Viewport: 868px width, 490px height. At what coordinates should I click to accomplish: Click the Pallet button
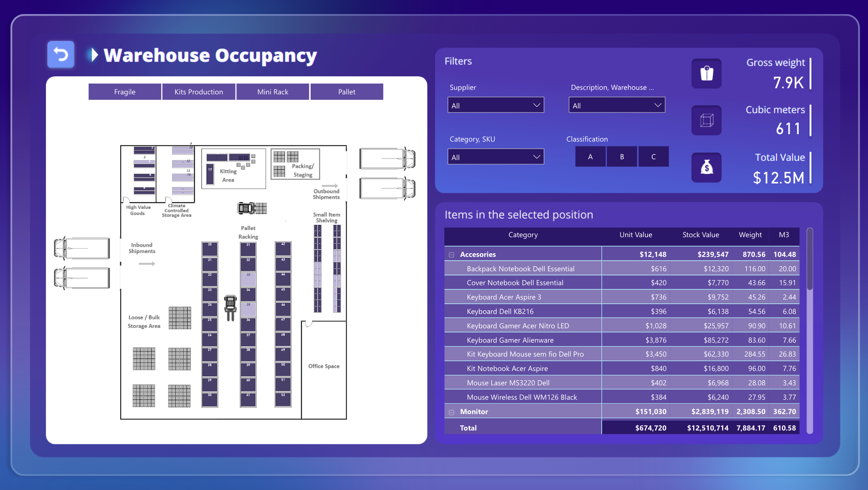tap(347, 92)
